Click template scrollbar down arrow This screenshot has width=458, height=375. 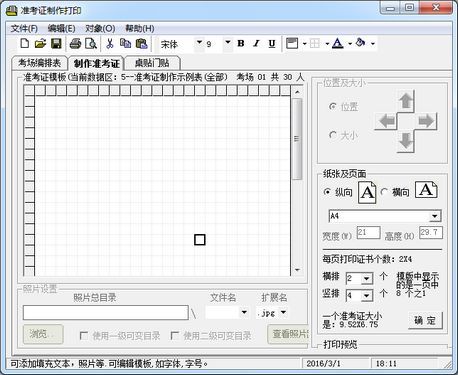[297, 270]
